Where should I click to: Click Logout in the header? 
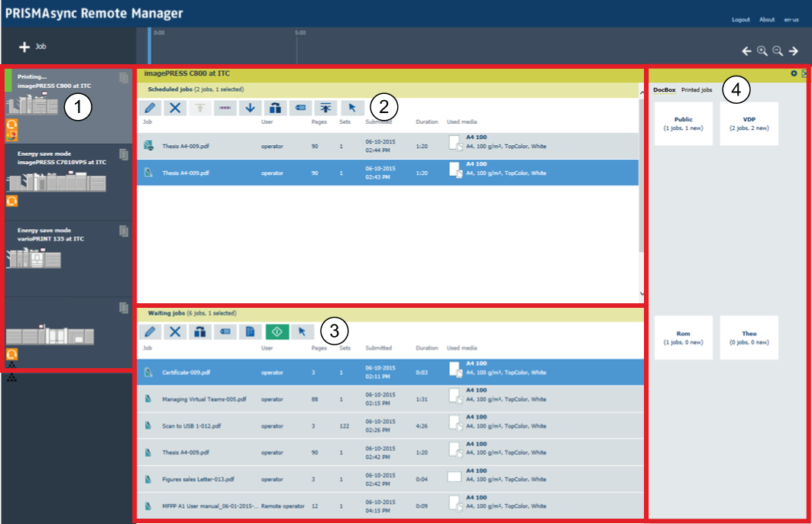(x=740, y=20)
